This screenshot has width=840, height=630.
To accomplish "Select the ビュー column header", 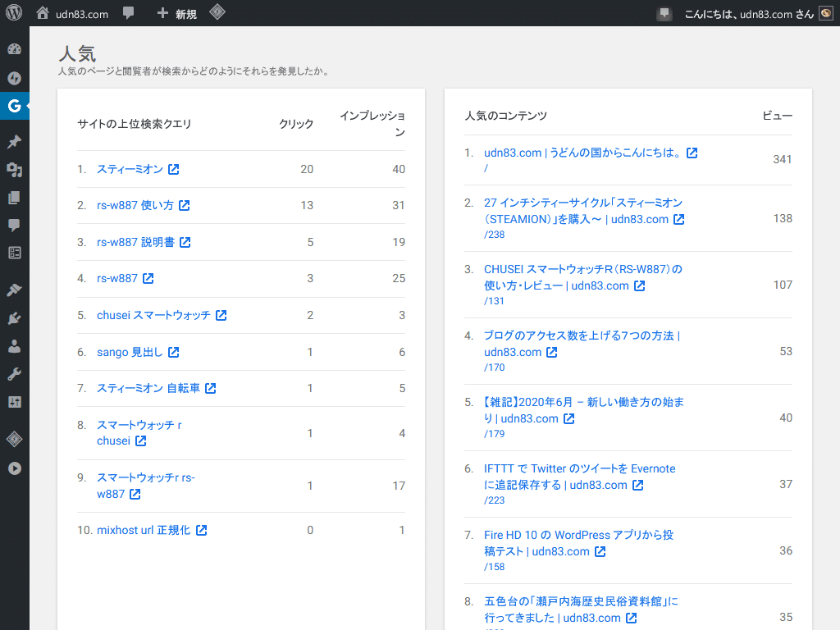I will (x=777, y=116).
